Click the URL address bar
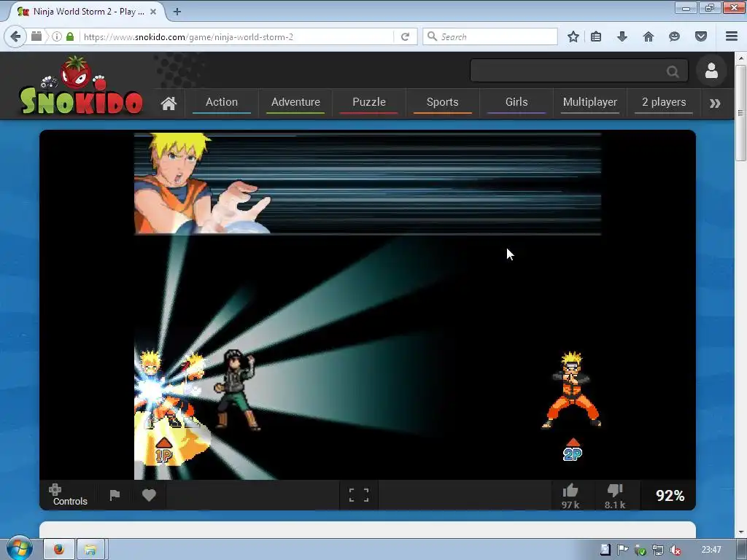This screenshot has width=747, height=560. [237, 36]
